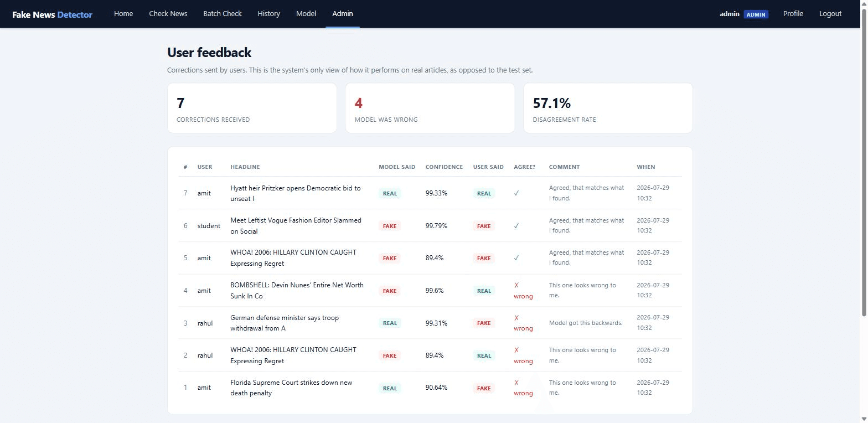Click the Model Was Wrong card showing 4
The width and height of the screenshot is (868, 423).
click(x=430, y=108)
